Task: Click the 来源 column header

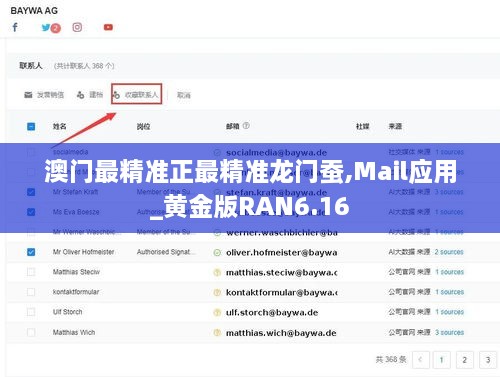Action: tap(395, 126)
